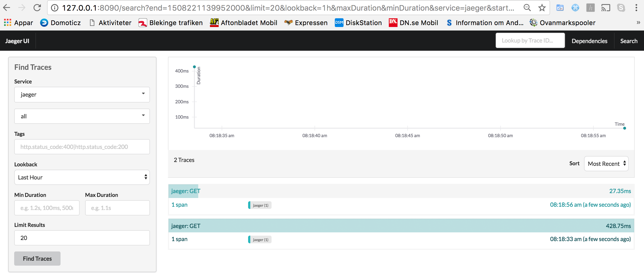The width and height of the screenshot is (644, 276).
Task: Focus the Limit Results field
Action: point(82,238)
